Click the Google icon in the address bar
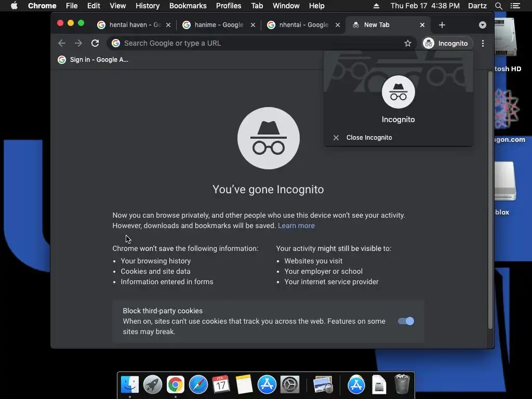Screen dimensions: 532x399 coord(116,43)
